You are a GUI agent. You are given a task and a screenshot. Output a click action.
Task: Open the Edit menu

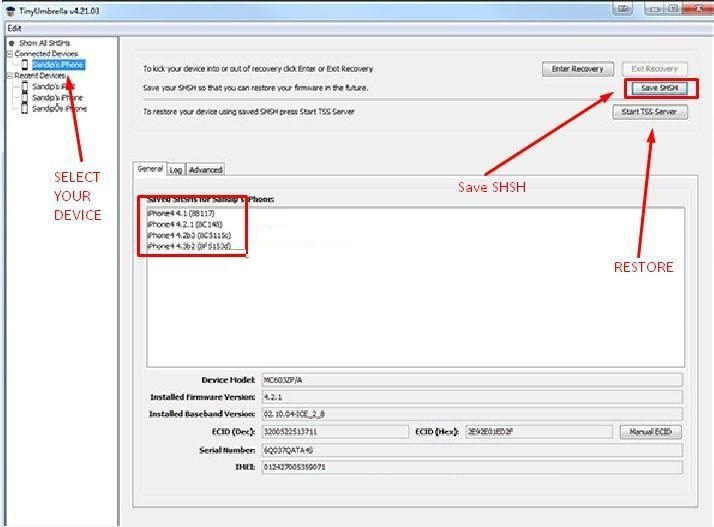[14, 28]
